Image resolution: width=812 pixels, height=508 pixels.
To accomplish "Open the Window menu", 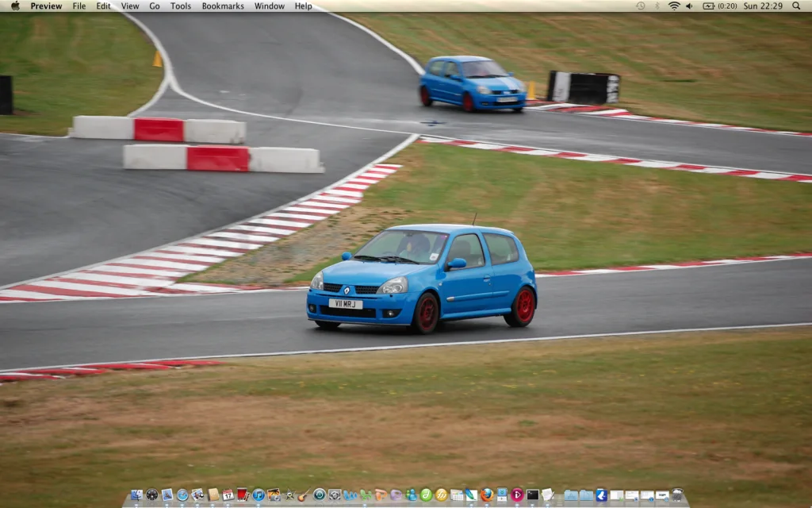I will click(270, 6).
